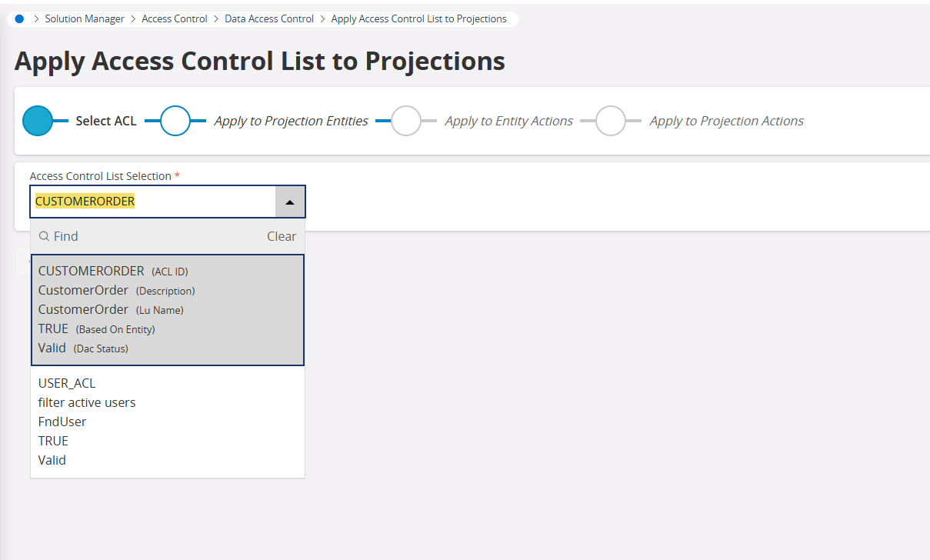Click the Apply Access Control List to Projections breadcrumb
930x560 pixels.
pos(419,18)
